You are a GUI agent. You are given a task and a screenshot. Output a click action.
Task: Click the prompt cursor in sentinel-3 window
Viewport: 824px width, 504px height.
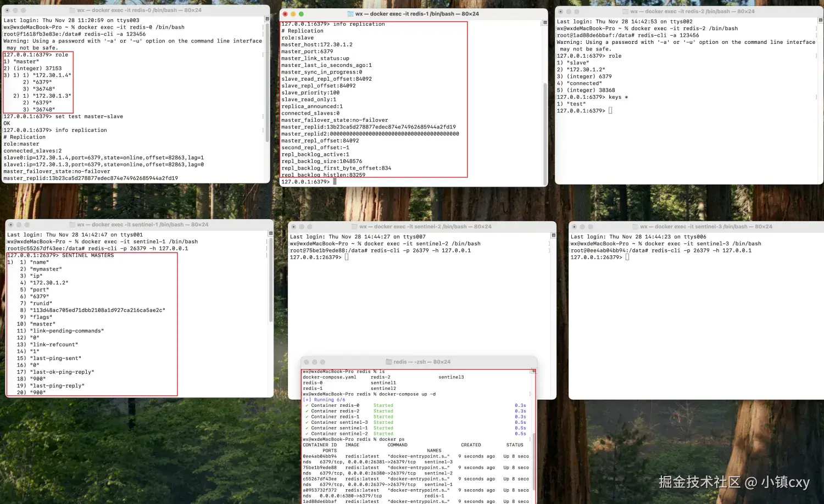[627, 257]
